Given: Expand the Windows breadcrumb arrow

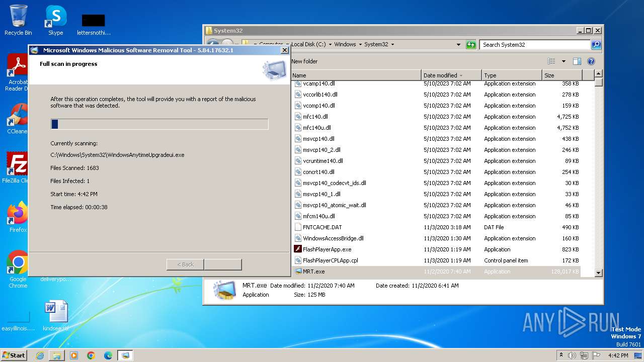Looking at the screenshot, I should 360,44.
